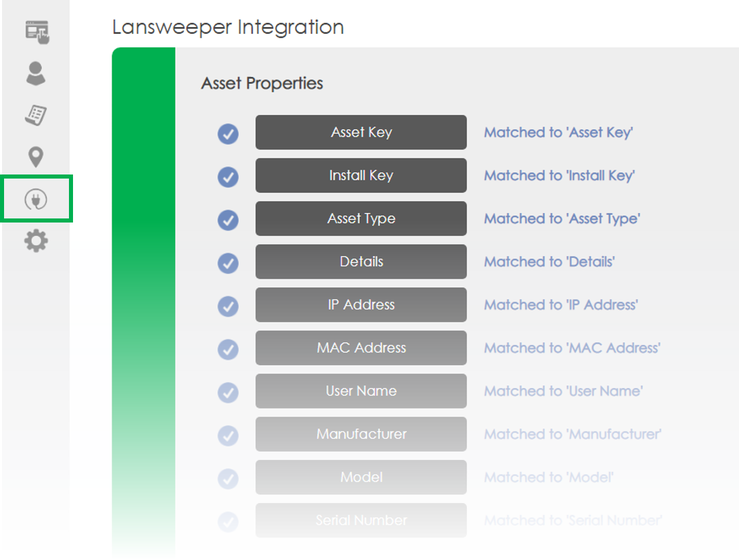The width and height of the screenshot is (739, 560).
Task: Toggle the checkmark next to Install Key
Action: (228, 177)
